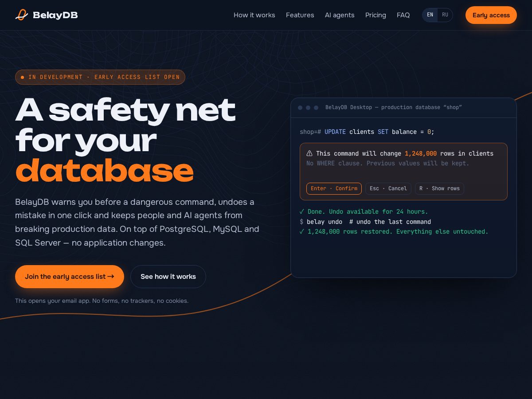Viewport: 532px width, 399px height.
Task: Click the warning triangle icon in the terminal
Action: click(x=309, y=153)
